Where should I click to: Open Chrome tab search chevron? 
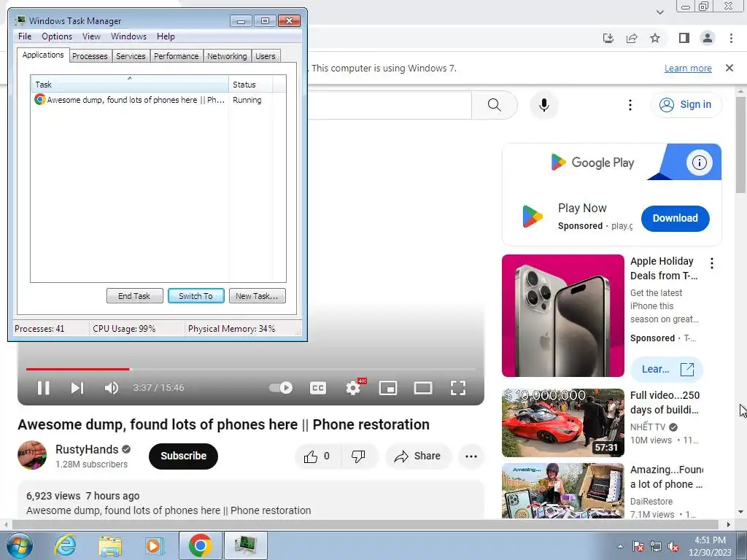click(x=659, y=12)
